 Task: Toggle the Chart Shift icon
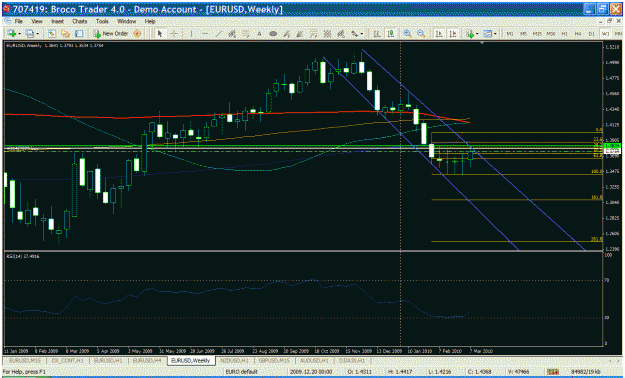coord(453,34)
